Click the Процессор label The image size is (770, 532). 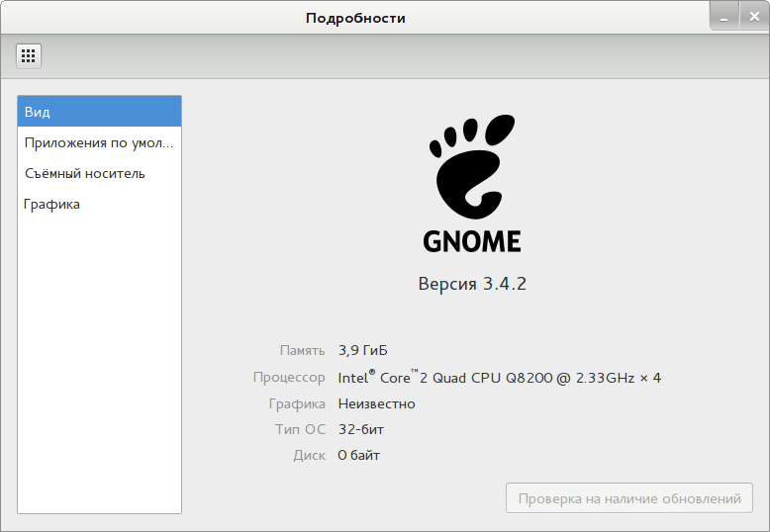tap(289, 378)
